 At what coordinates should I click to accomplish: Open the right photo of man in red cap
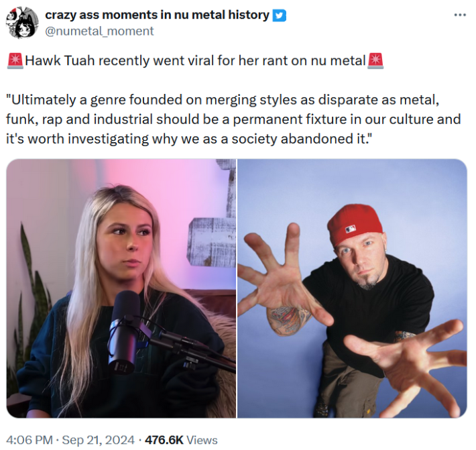coord(352,288)
